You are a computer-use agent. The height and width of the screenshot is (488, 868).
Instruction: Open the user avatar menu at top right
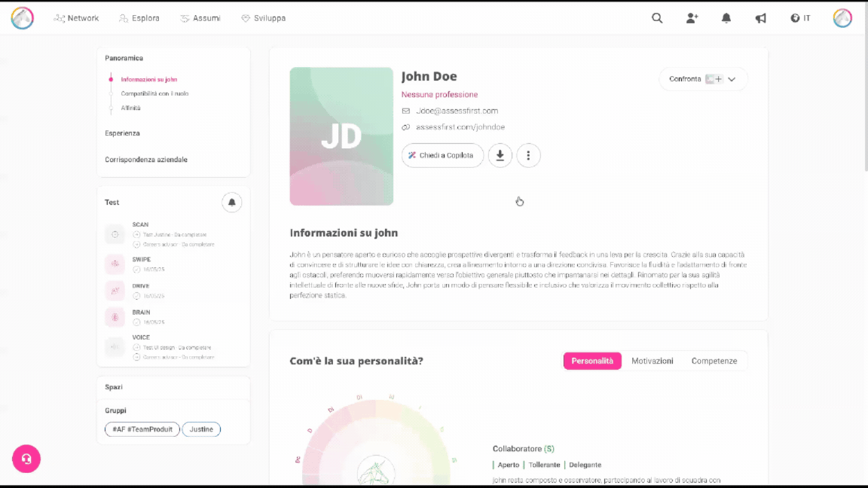pyautogui.click(x=842, y=18)
